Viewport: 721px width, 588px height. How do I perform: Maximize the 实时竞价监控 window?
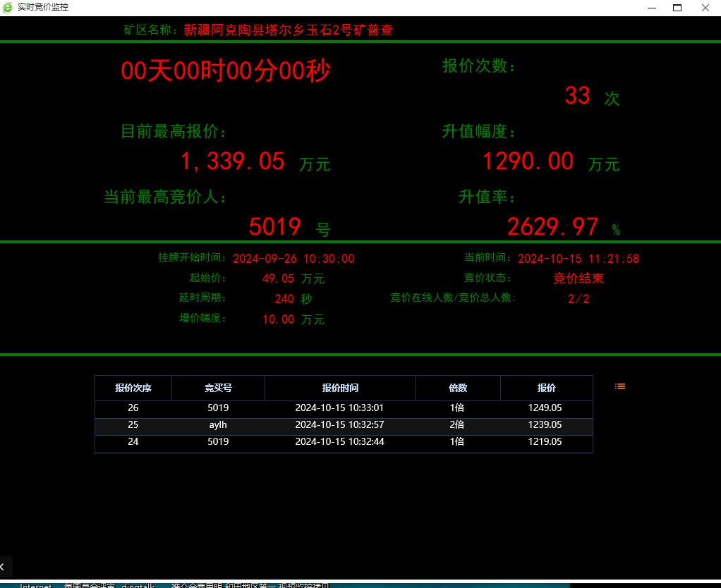(677, 8)
